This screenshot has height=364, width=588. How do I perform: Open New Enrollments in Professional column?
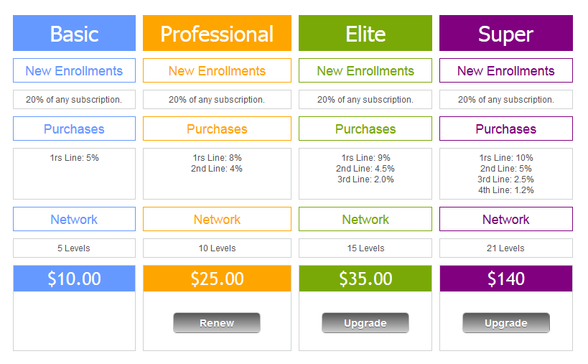coord(217,71)
